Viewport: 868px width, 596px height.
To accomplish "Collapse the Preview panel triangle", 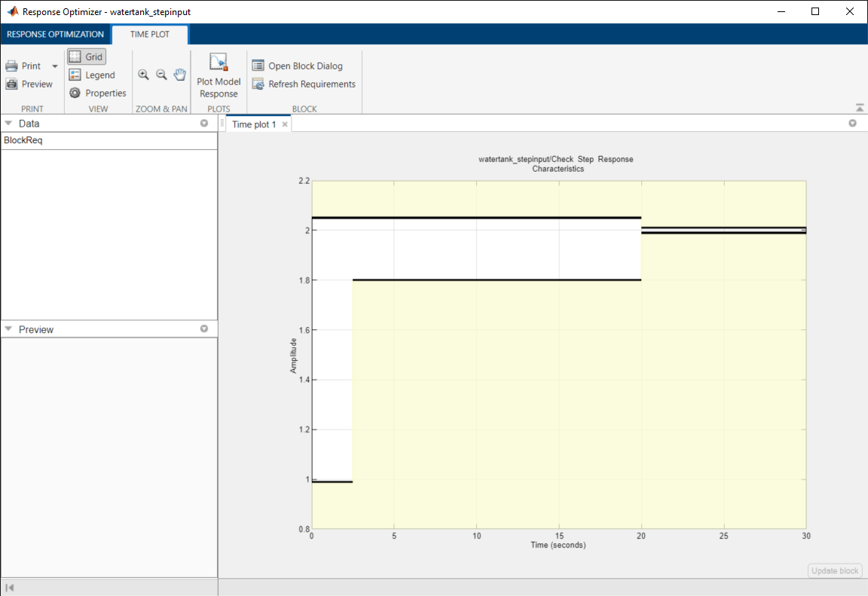I will [x=8, y=330].
